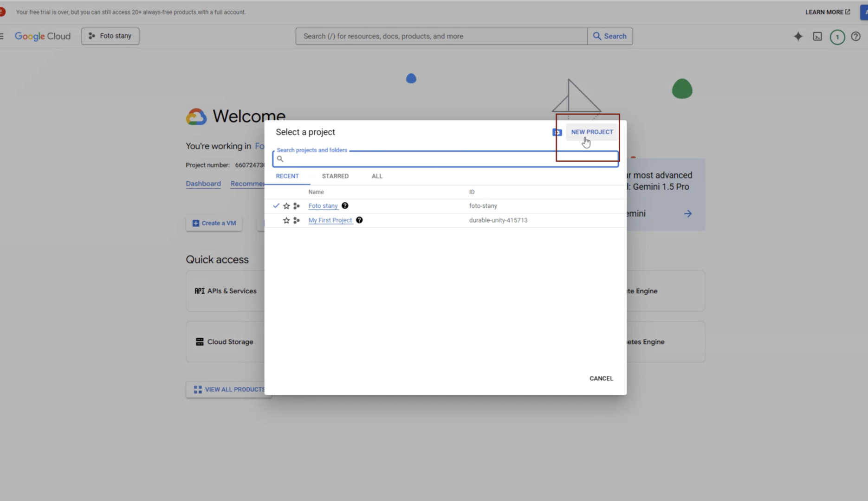This screenshot has width=868, height=501.
Task: Click the NEW PROJECT button
Action: (592, 132)
